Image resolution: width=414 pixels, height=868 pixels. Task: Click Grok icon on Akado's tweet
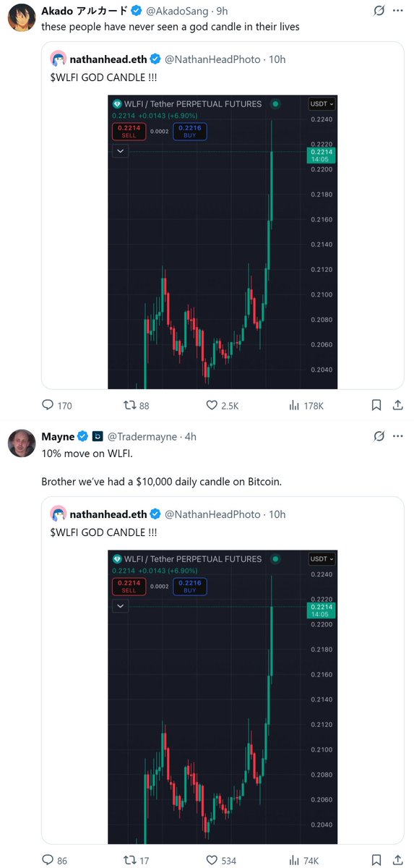pos(378,11)
